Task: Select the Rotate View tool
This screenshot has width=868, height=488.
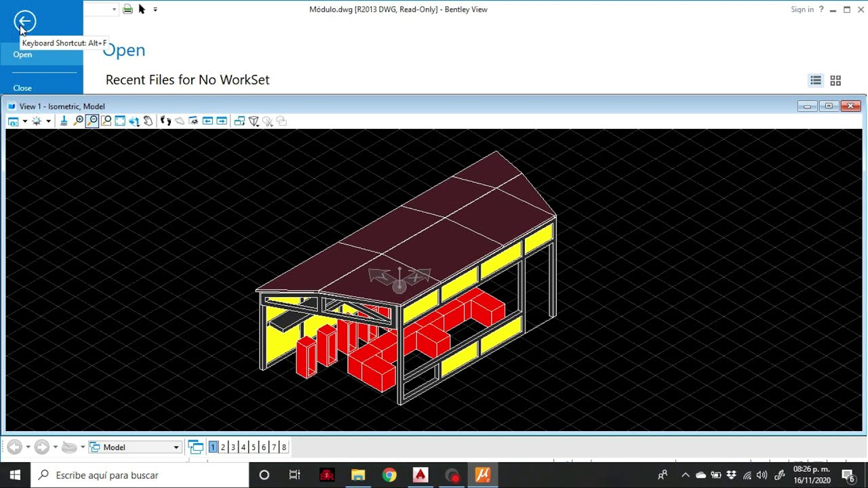Action: [134, 121]
